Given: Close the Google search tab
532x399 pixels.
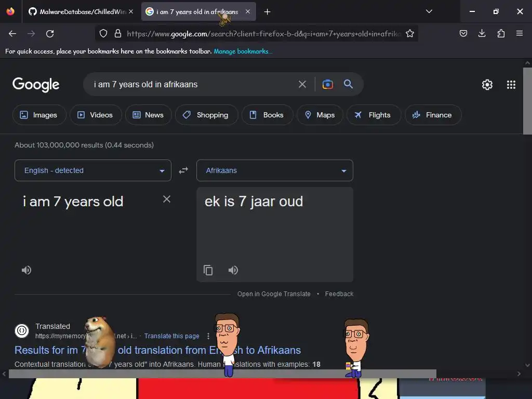Looking at the screenshot, I should 248,11.
